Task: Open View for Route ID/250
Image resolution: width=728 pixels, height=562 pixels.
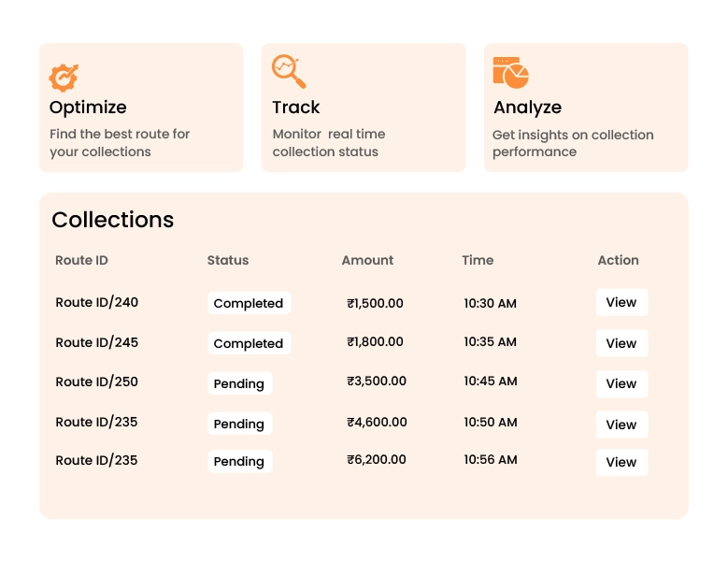Action: 621,383
